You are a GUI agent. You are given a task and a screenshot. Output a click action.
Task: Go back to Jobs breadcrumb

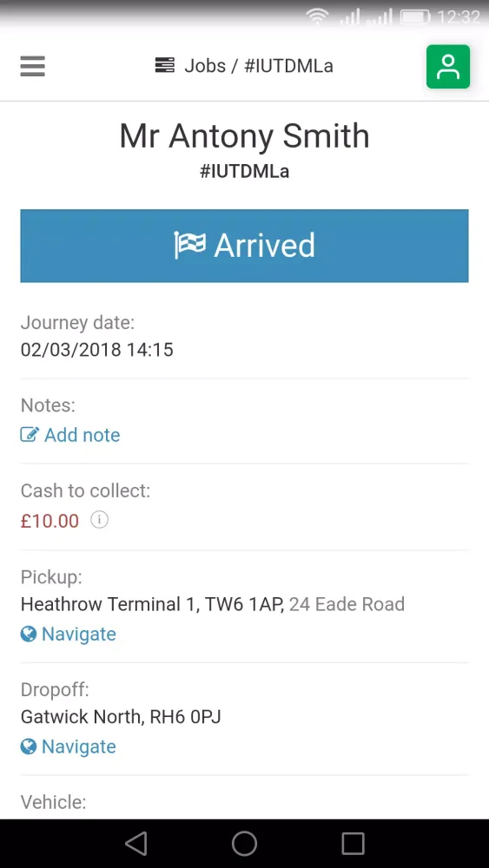205,66
